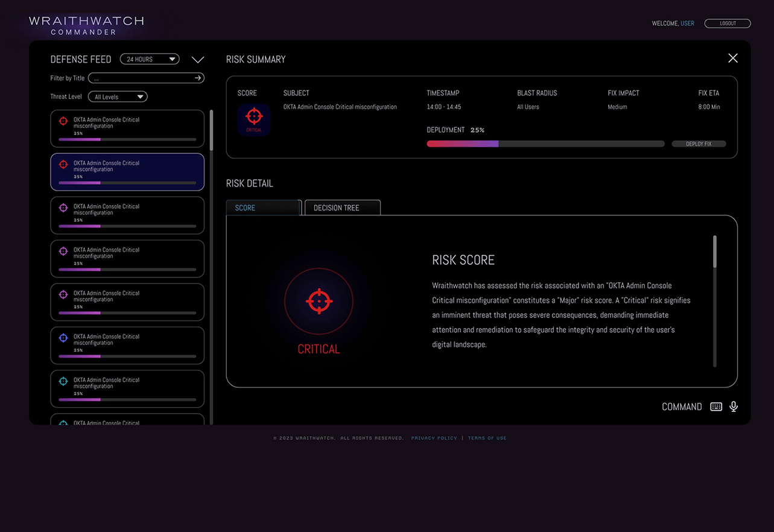The image size is (774, 532).
Task: Click the microphone voice command icon
Action: (734, 407)
